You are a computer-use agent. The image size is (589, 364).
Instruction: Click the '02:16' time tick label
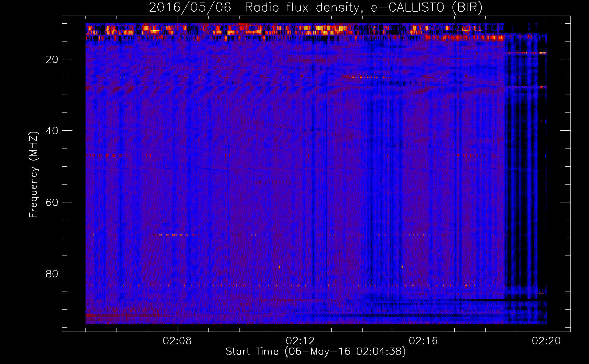(x=423, y=341)
